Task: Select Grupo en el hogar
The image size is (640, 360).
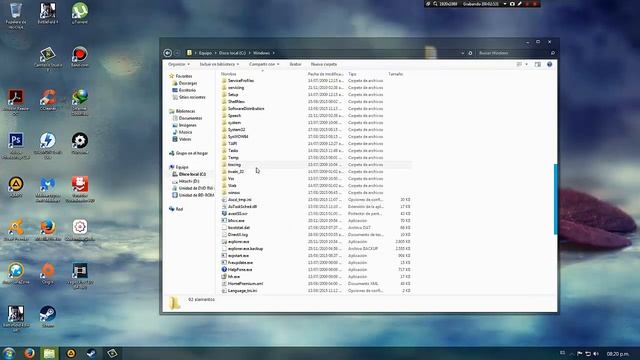Action: (192, 153)
